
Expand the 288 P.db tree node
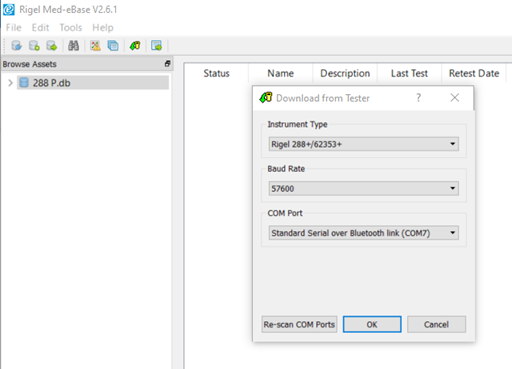pos(10,83)
